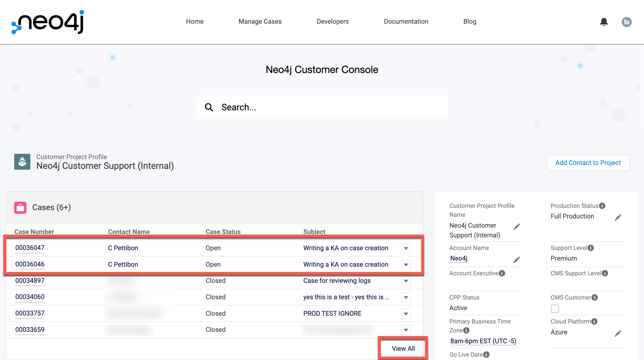Open row actions for case 00034060
The width and height of the screenshot is (644, 360).
point(406,297)
